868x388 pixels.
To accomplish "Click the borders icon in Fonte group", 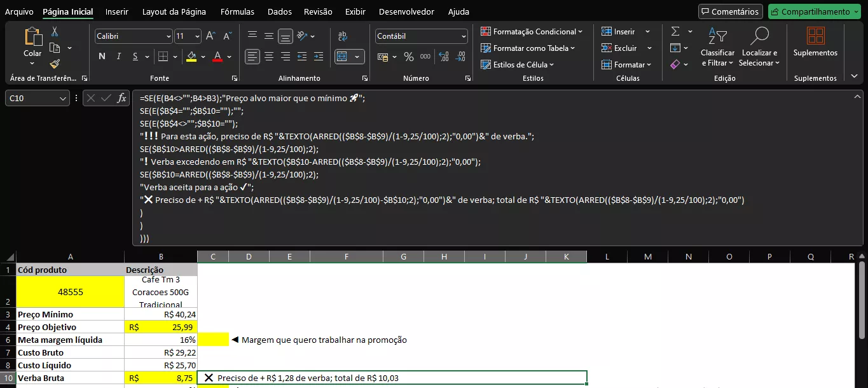I will click(x=163, y=57).
